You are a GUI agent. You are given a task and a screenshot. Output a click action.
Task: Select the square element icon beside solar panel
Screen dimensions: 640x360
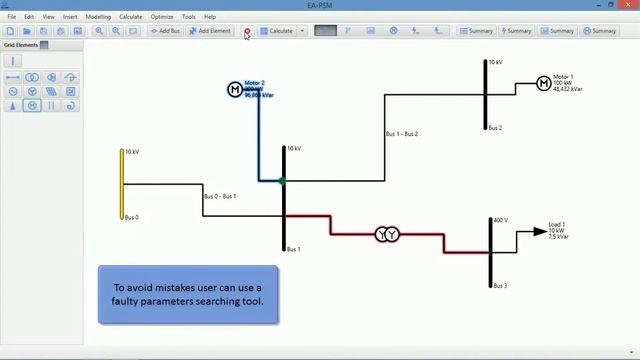71,91
